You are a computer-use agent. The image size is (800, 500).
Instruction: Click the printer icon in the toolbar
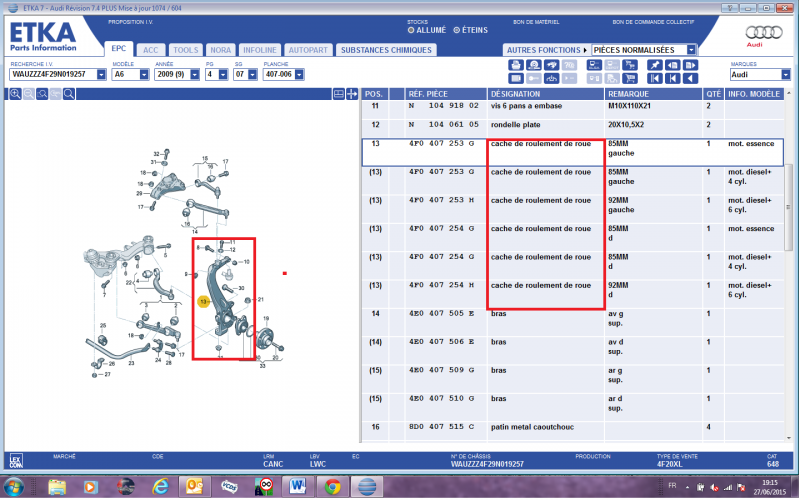[515, 65]
